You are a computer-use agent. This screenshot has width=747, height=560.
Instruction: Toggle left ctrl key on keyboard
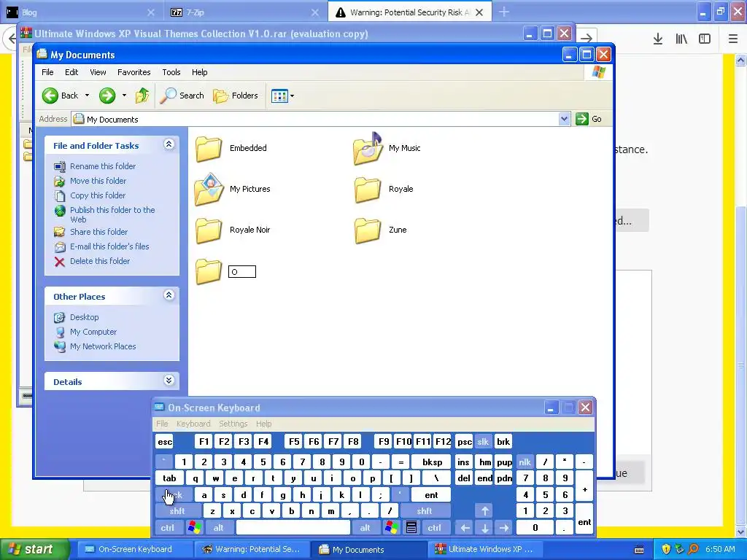pos(168,528)
